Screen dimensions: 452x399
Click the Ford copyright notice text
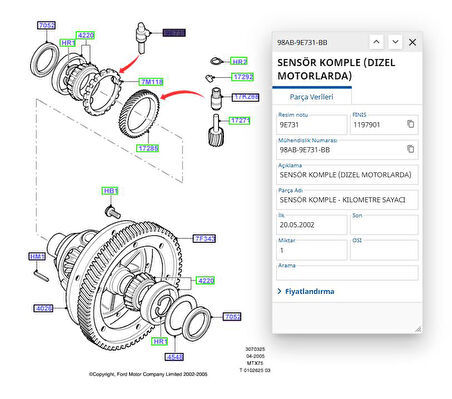pyautogui.click(x=148, y=374)
